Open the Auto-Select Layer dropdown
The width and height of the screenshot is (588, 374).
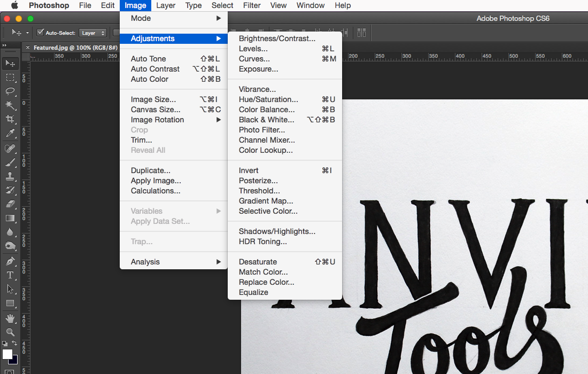[92, 33]
